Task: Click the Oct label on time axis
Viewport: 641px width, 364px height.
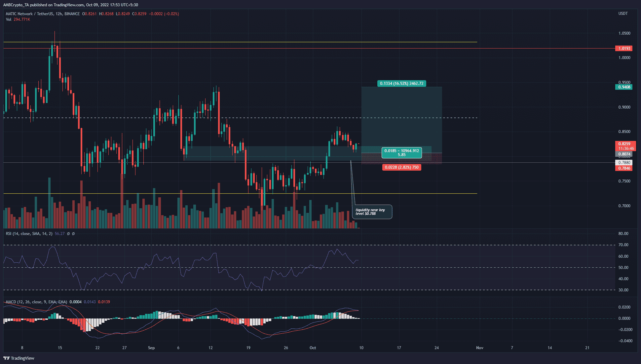Action: (x=313, y=348)
